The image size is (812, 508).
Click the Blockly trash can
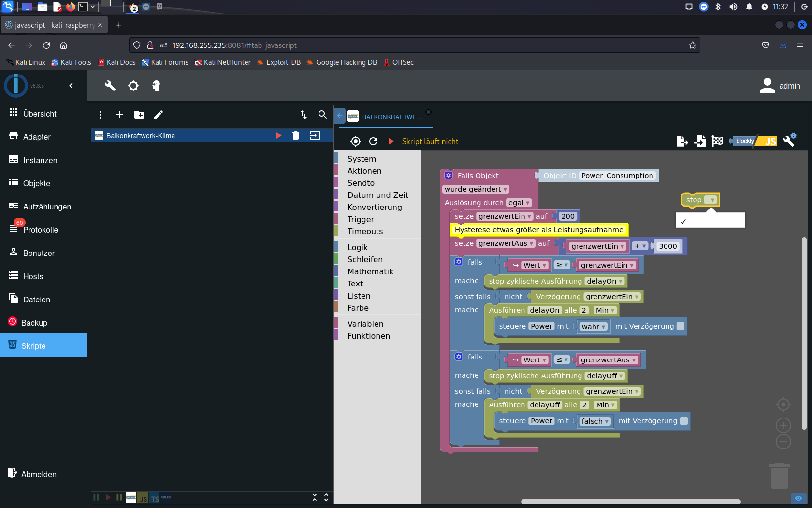[779, 476]
